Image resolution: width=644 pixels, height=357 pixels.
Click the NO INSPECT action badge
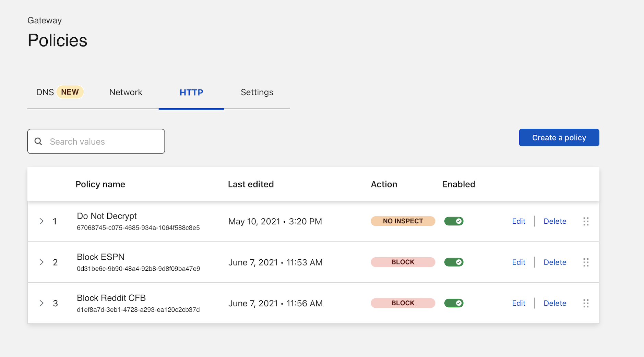coord(403,221)
